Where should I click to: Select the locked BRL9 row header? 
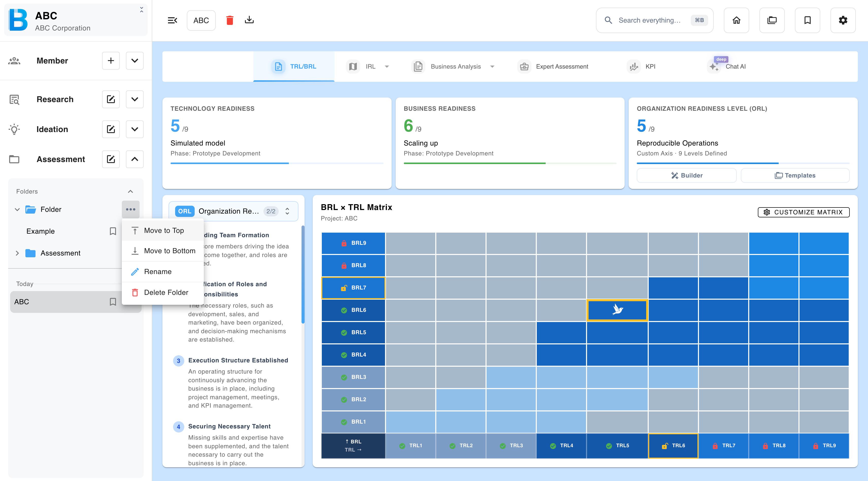353,243
